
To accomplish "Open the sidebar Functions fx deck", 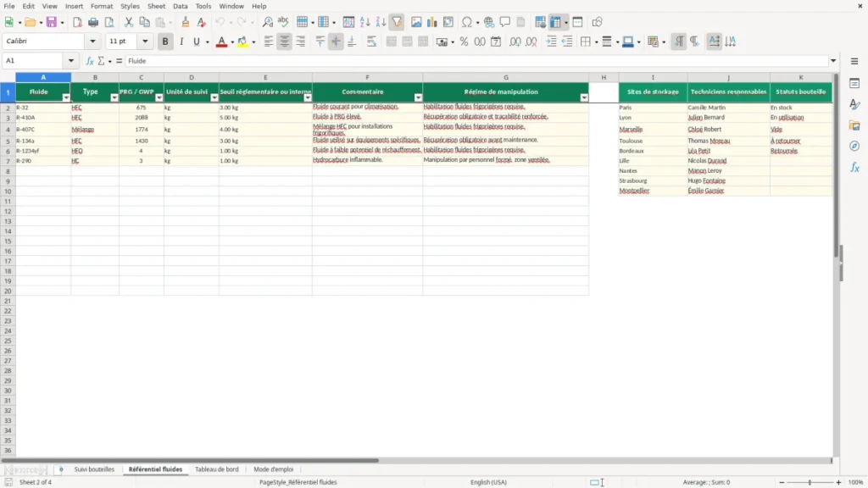I will (x=854, y=167).
